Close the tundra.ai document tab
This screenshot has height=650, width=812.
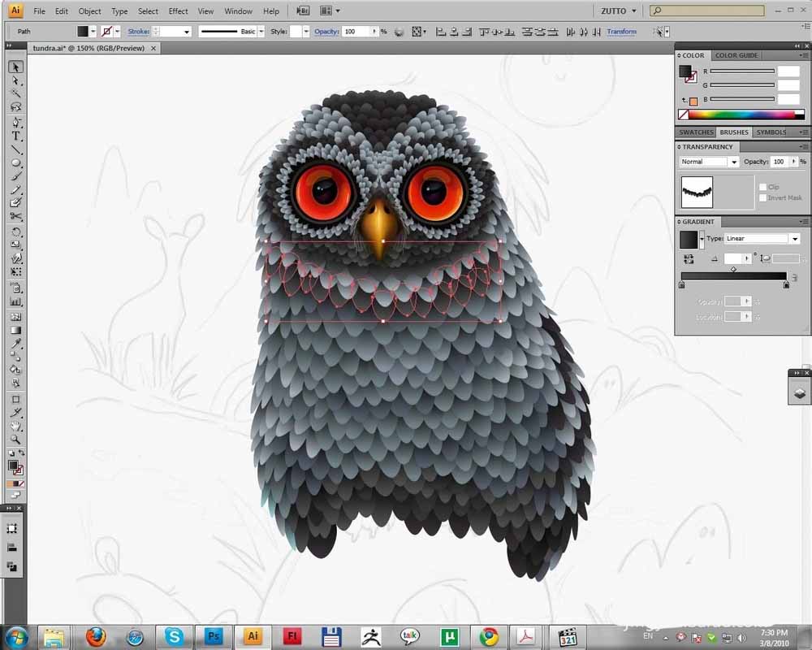coord(153,48)
